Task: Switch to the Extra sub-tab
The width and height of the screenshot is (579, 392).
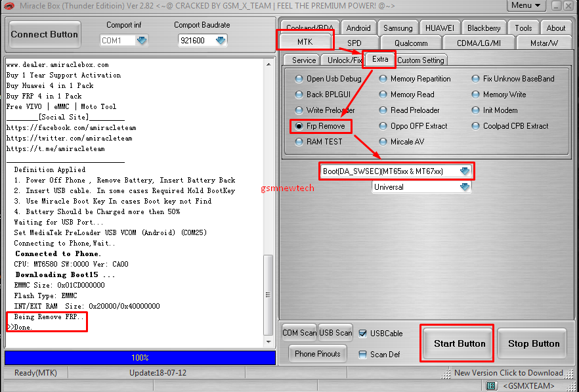Action: (x=380, y=59)
